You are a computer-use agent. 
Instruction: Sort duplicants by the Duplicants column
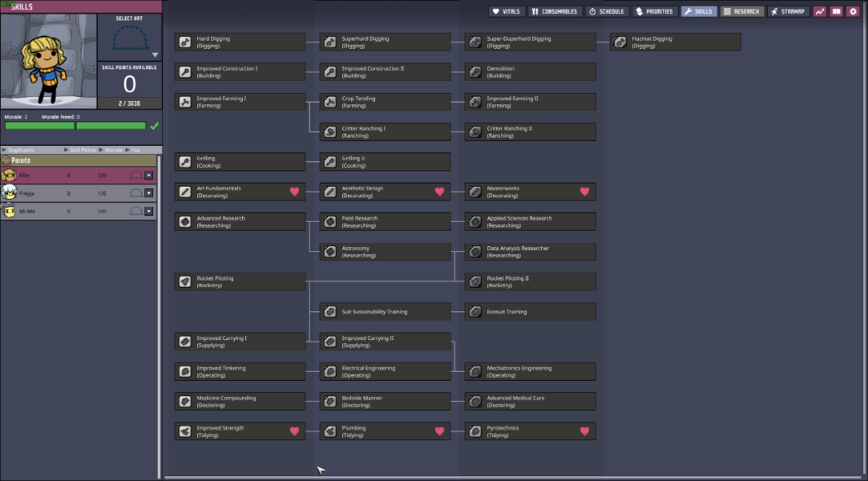point(18,150)
